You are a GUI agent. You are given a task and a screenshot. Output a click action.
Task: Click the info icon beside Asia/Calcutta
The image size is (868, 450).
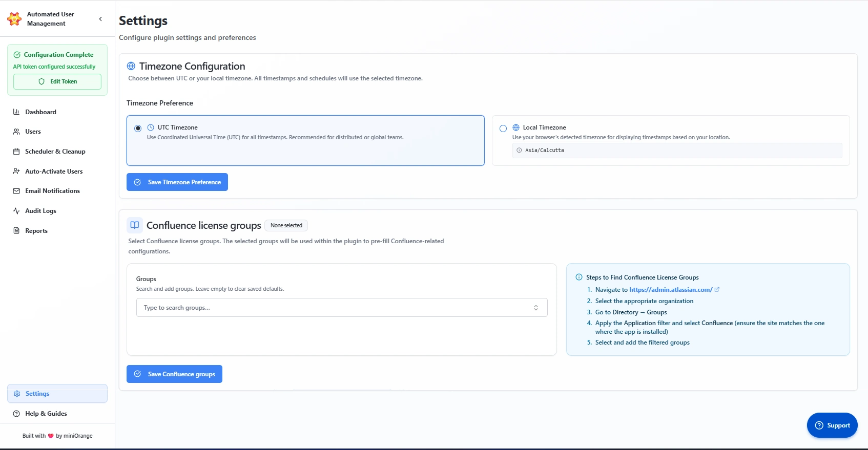tap(519, 151)
